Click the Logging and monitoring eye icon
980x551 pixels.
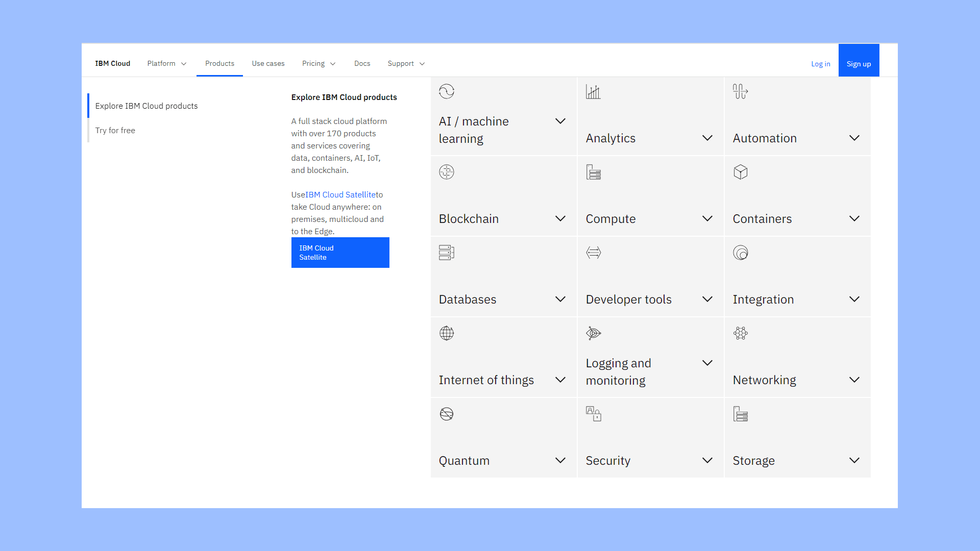(x=593, y=333)
